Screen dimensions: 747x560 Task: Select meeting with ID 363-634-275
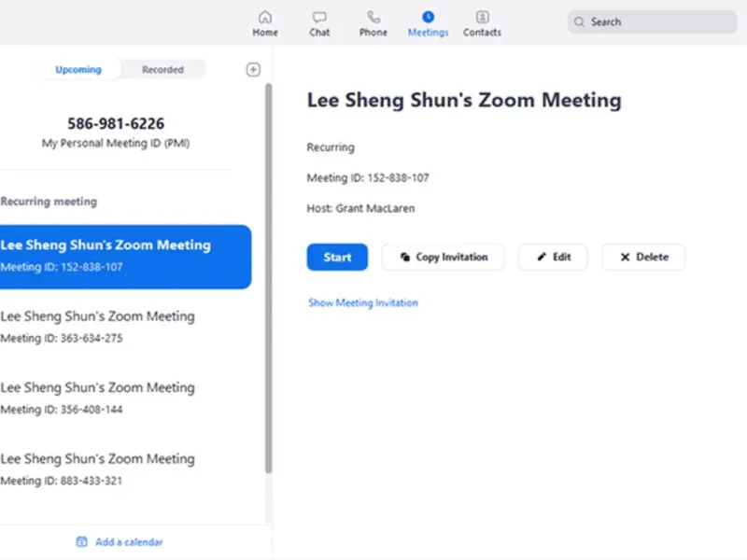pos(126,327)
